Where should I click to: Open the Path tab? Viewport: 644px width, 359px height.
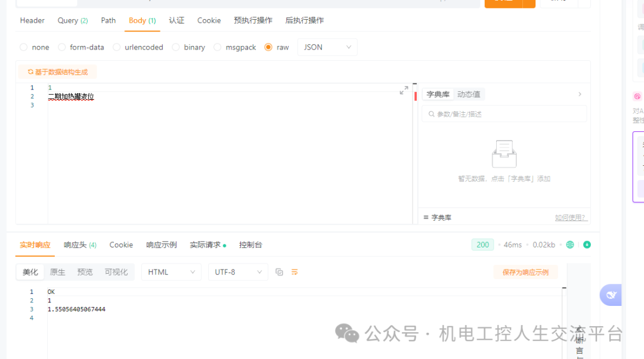(109, 20)
